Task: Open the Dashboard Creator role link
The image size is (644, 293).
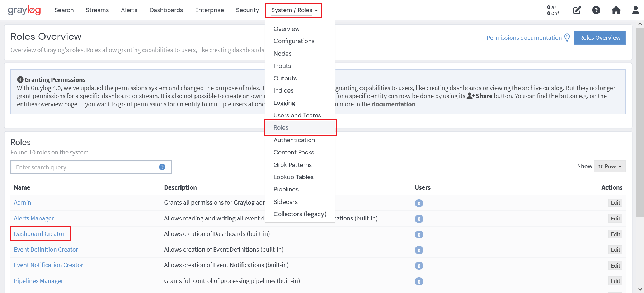Action: [39, 234]
